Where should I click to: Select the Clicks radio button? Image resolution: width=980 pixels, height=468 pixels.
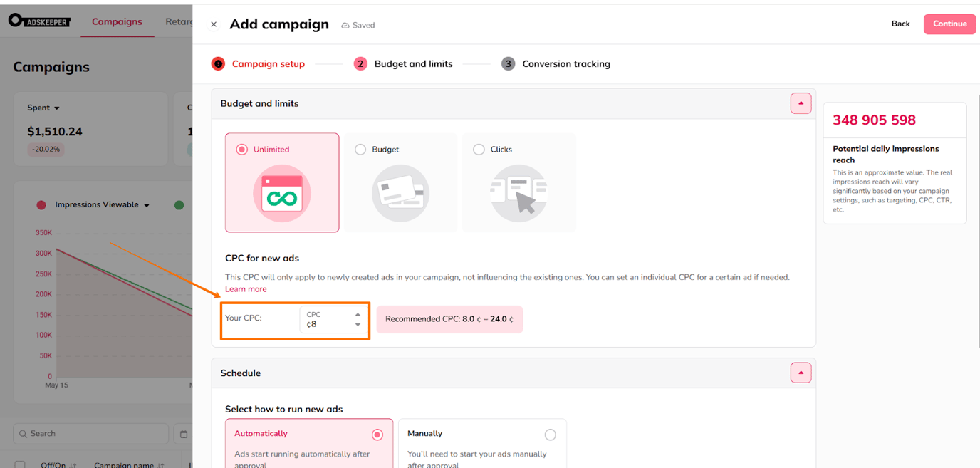[478, 149]
